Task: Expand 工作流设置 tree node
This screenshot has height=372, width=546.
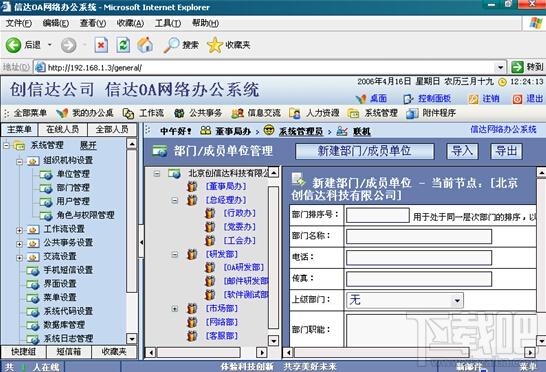Action: 20,230
